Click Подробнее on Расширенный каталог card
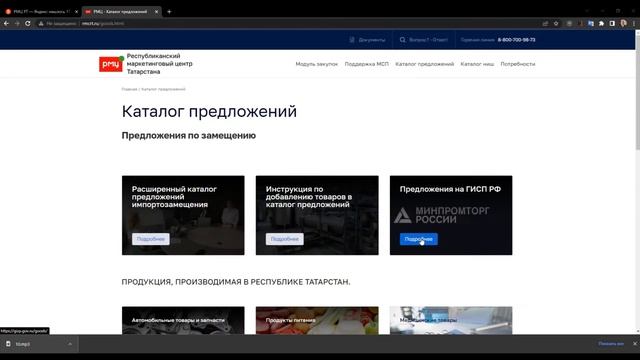This screenshot has height=360, width=640. pos(151,239)
